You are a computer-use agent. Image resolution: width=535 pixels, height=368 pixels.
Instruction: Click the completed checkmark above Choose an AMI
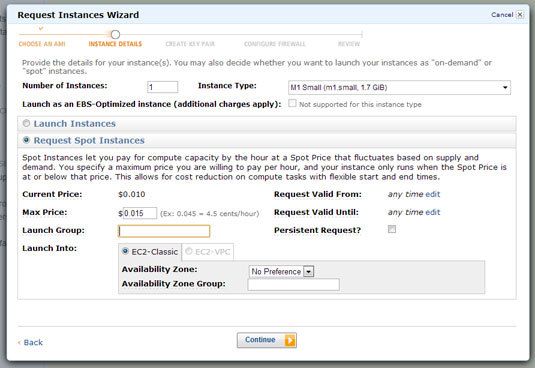click(x=41, y=29)
